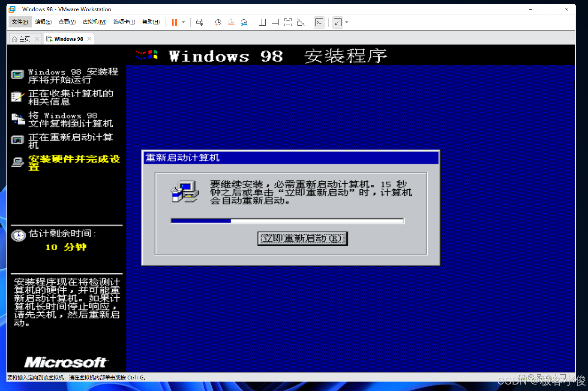Toggle the thumbnail bar at the bottom

point(275,22)
